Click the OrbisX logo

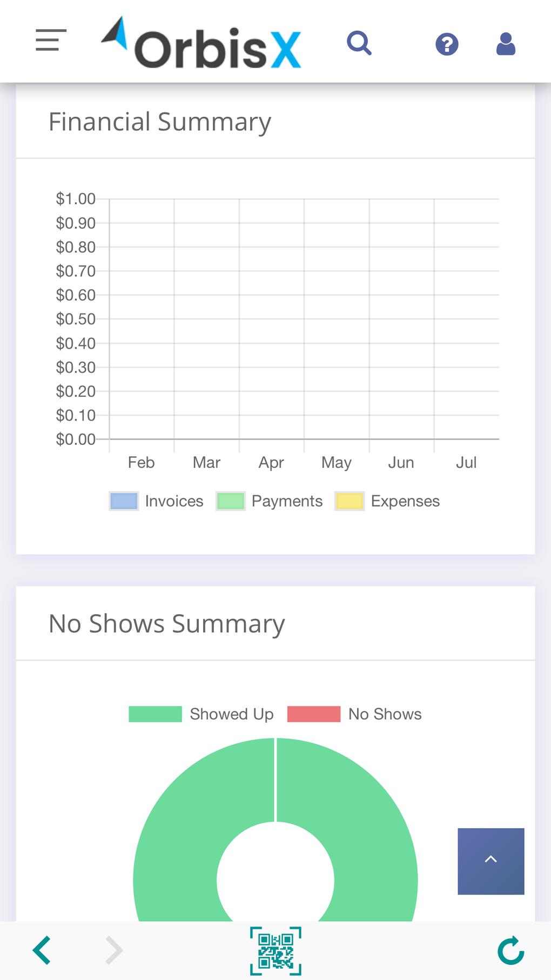pos(201,43)
